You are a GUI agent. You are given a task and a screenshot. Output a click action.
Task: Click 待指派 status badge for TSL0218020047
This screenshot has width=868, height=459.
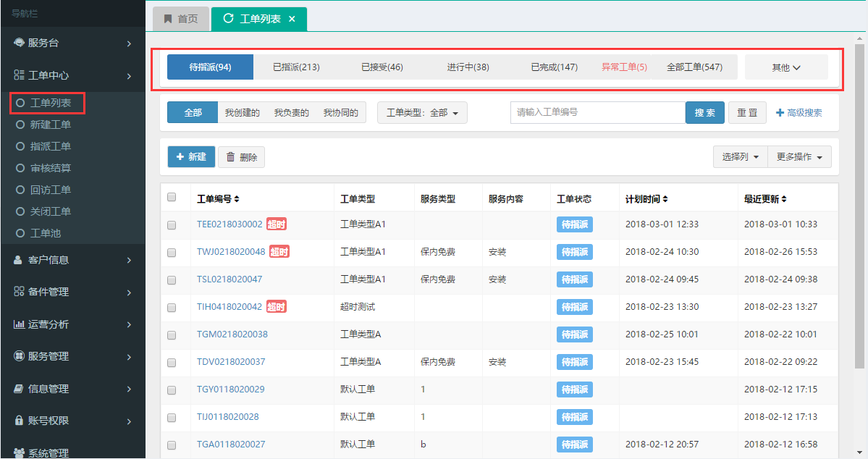pyautogui.click(x=575, y=279)
